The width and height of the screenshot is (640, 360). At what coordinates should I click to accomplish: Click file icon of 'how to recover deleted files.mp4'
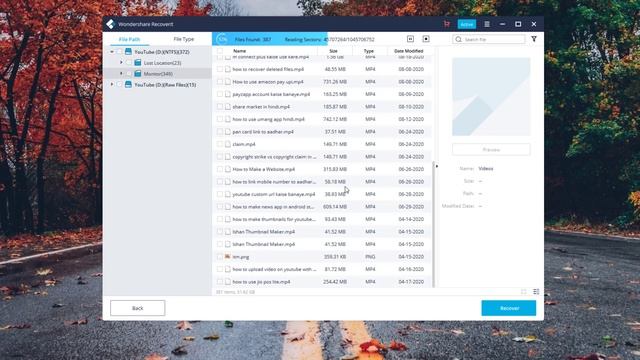click(228, 69)
